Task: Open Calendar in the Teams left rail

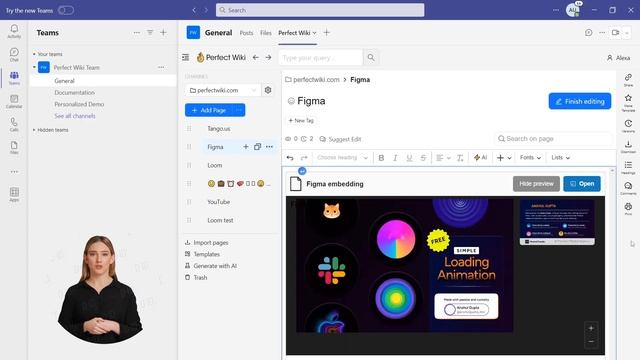Action: coord(14,101)
